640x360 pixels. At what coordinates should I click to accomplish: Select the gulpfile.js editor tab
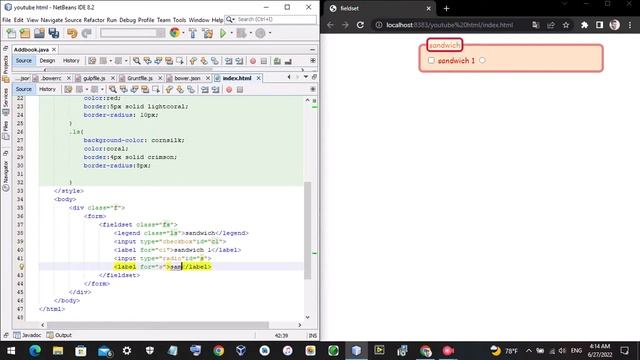(x=94, y=78)
